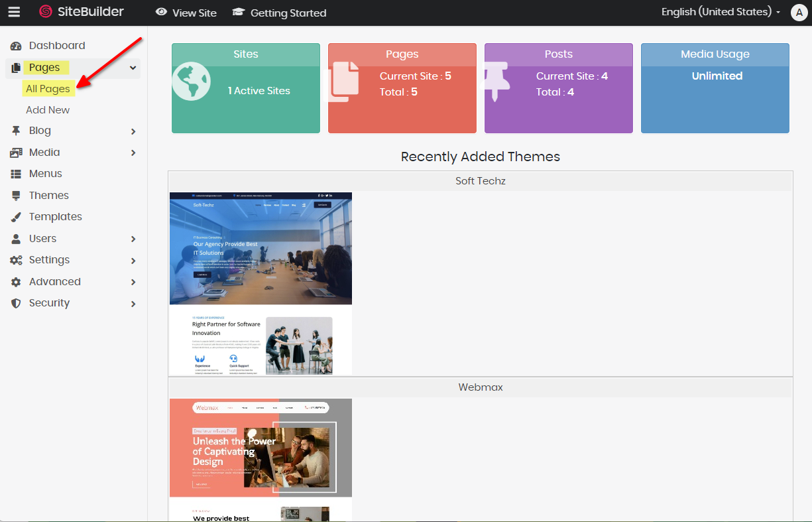Click the Templates brush icon
Screen dimensions: 812x522
click(16, 217)
